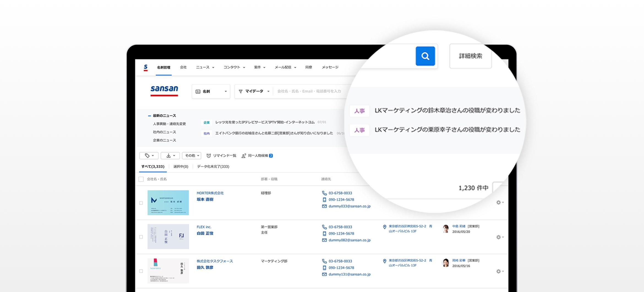644x292 pixels.
Task: Select 企業のニュース category
Action: pos(164,140)
